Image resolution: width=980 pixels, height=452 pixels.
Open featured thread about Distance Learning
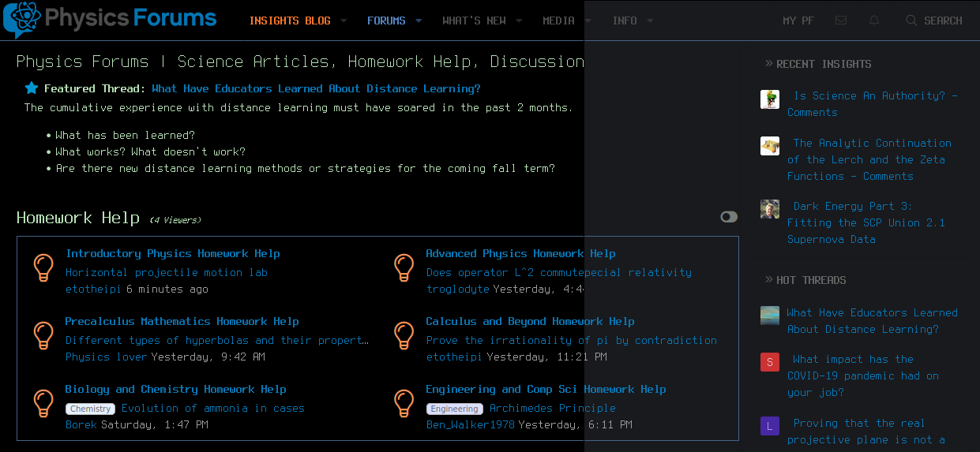[x=316, y=88]
